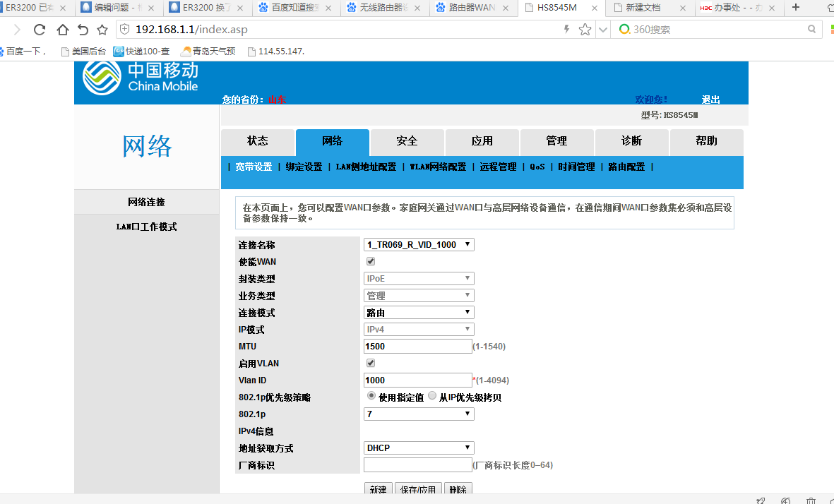
Task: Toggle the 启用VLAN checkbox
Action: pos(371,363)
